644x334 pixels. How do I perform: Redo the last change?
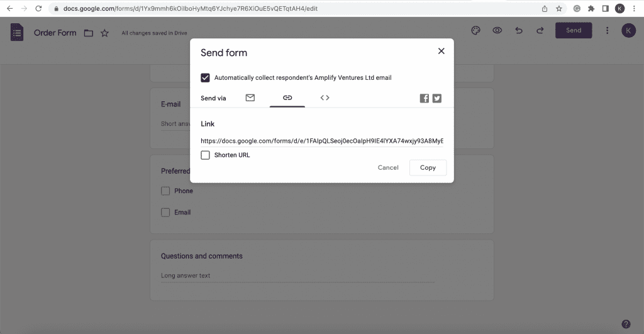540,30
